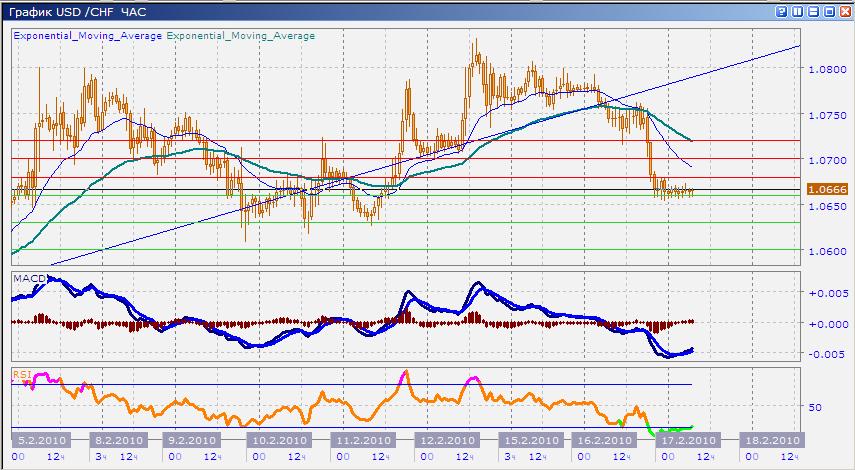Click the window title 'График USD /CHF ЧАС'
The image size is (855, 470).
coord(78,11)
